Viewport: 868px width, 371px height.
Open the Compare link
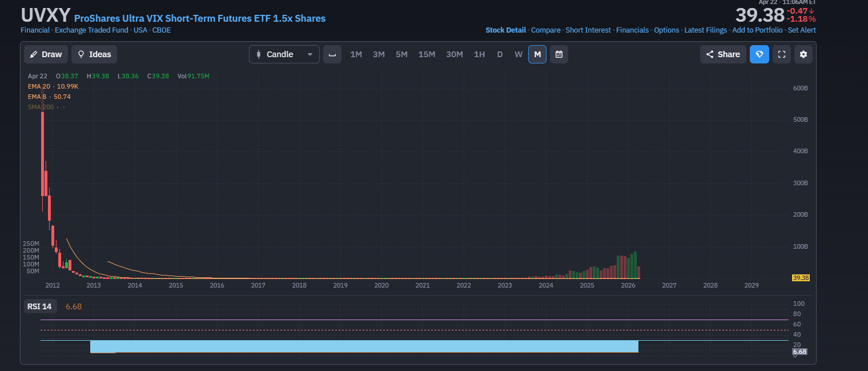click(x=546, y=30)
